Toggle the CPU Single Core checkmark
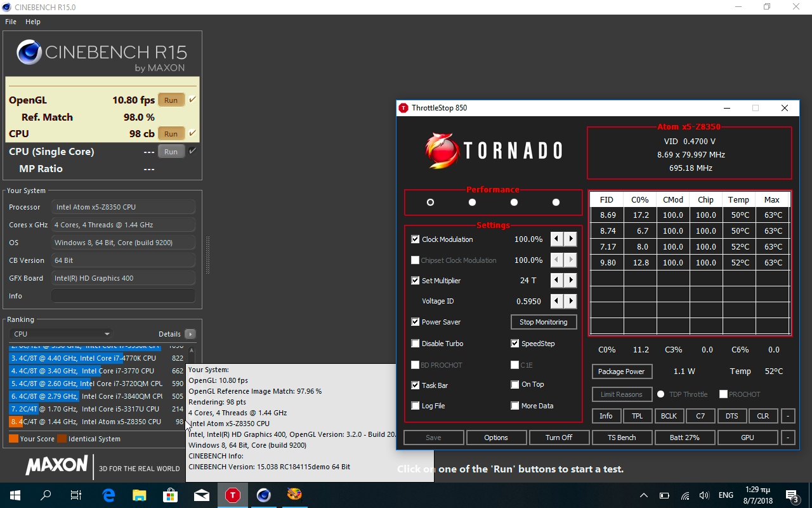 point(192,151)
